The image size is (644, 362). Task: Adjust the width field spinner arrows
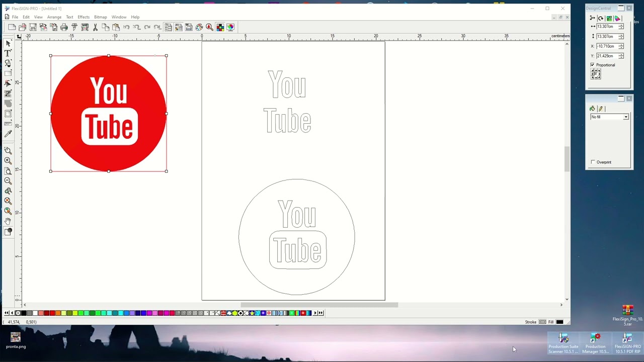pyautogui.click(x=621, y=27)
